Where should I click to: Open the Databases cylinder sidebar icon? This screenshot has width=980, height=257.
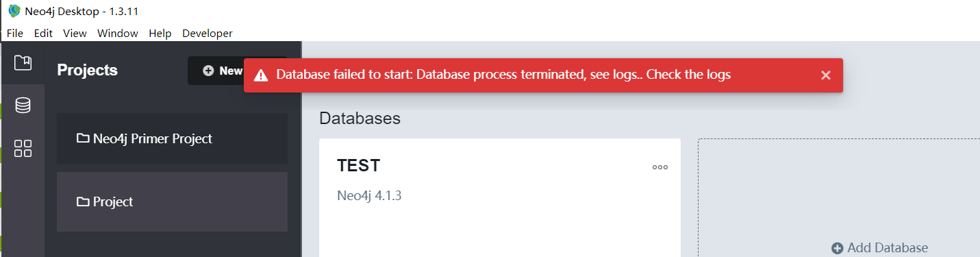point(23,106)
